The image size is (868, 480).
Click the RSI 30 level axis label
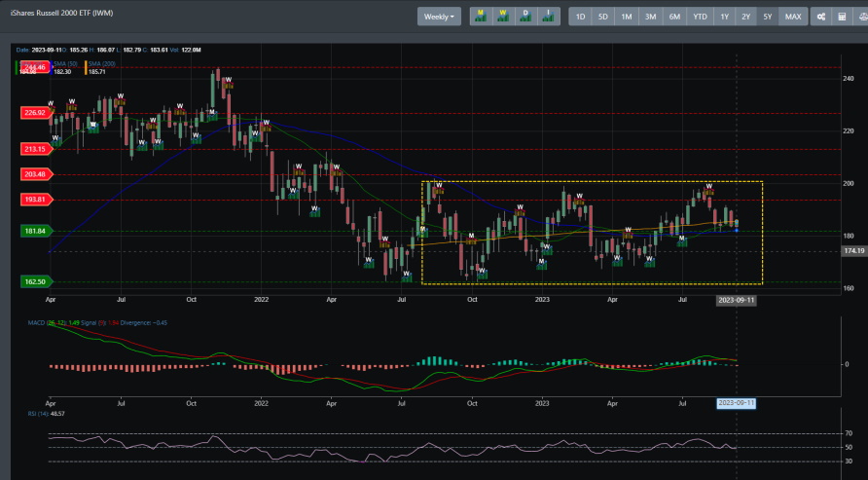[849, 462]
